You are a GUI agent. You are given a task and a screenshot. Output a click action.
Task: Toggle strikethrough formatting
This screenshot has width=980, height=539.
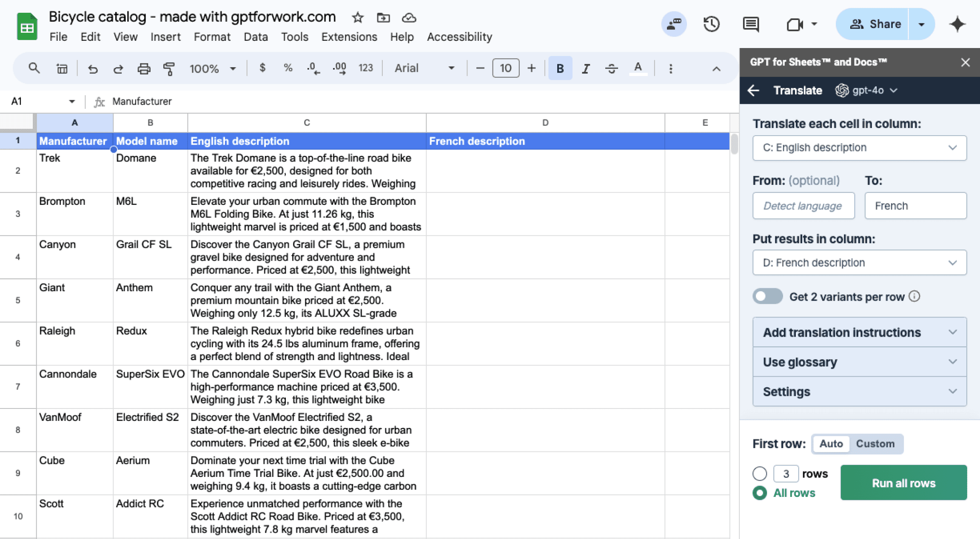tap(611, 68)
